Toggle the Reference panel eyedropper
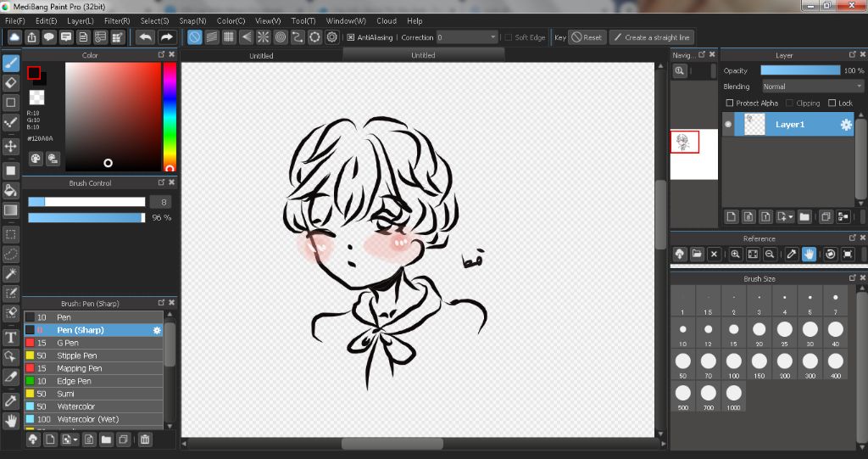The width and height of the screenshot is (868, 459). [793, 254]
